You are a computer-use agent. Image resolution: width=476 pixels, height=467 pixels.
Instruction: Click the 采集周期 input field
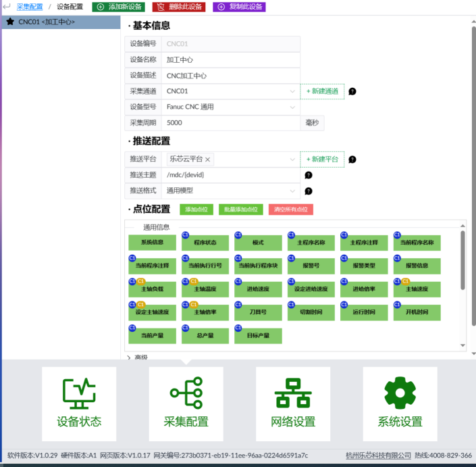pyautogui.click(x=230, y=123)
